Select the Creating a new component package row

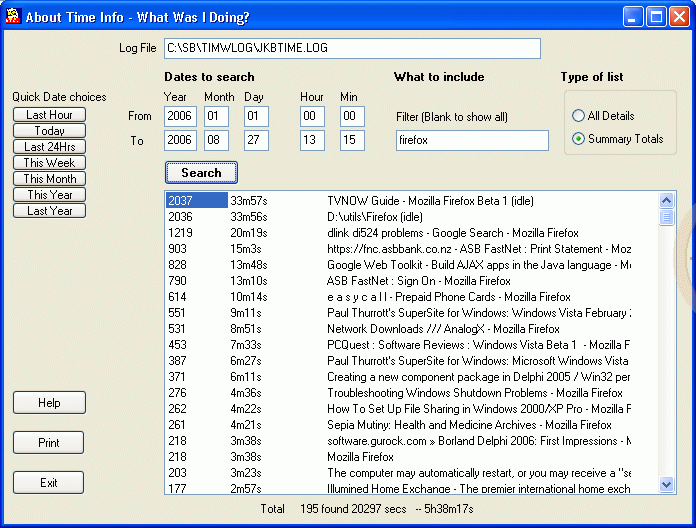(411, 377)
